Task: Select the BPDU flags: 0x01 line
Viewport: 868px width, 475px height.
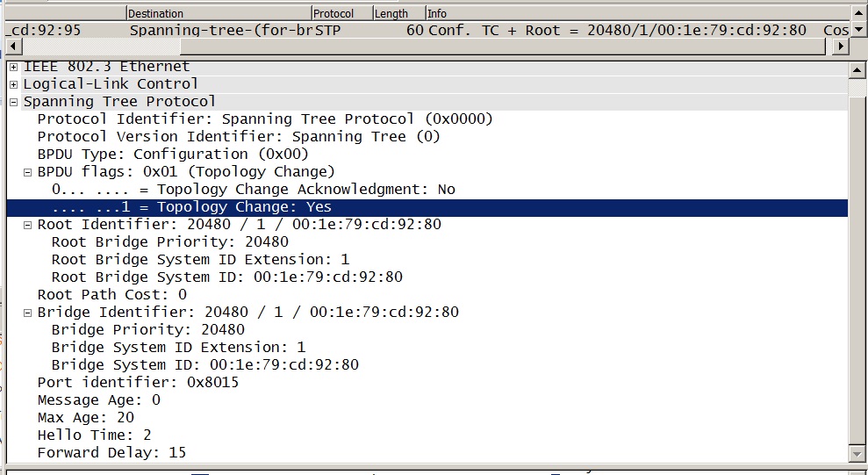Action: click(186, 172)
